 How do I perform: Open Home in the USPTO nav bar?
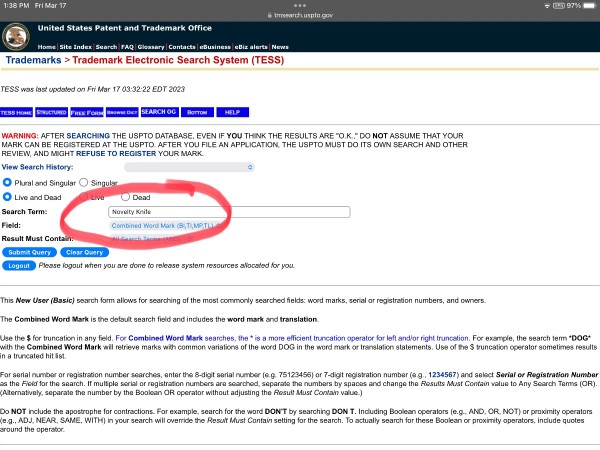(47, 47)
